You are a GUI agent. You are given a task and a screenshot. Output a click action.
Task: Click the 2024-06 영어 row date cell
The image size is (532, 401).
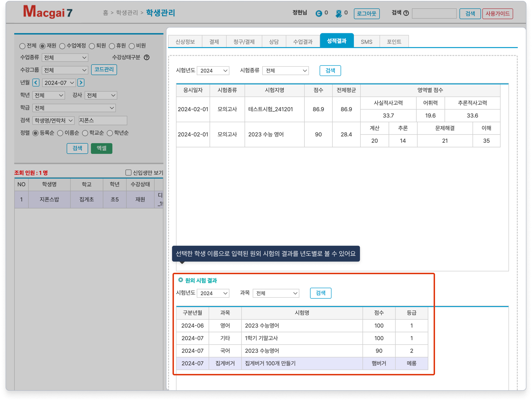point(193,326)
